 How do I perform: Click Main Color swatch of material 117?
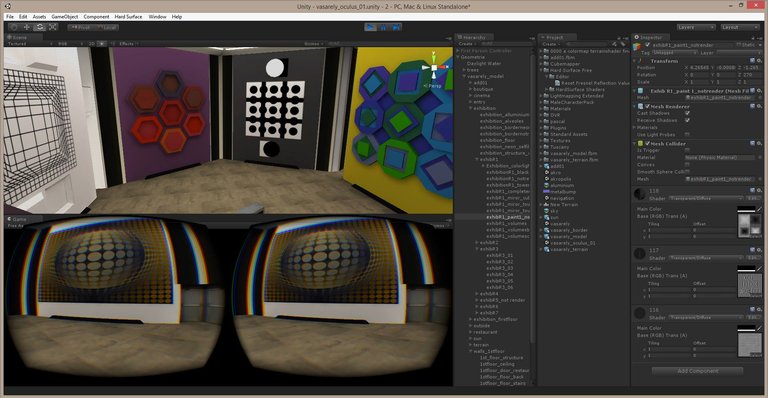pos(746,268)
